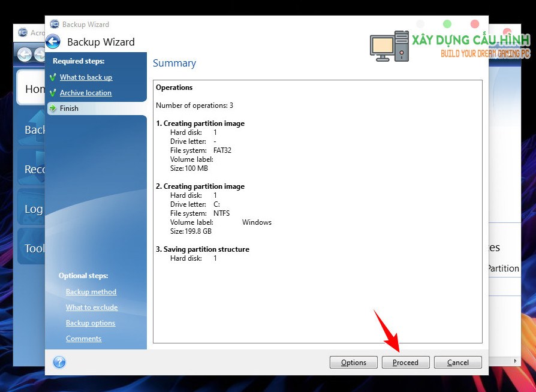Click the Backup Wizard title bar app icon
Screen dimensions: 536x392
click(55, 25)
